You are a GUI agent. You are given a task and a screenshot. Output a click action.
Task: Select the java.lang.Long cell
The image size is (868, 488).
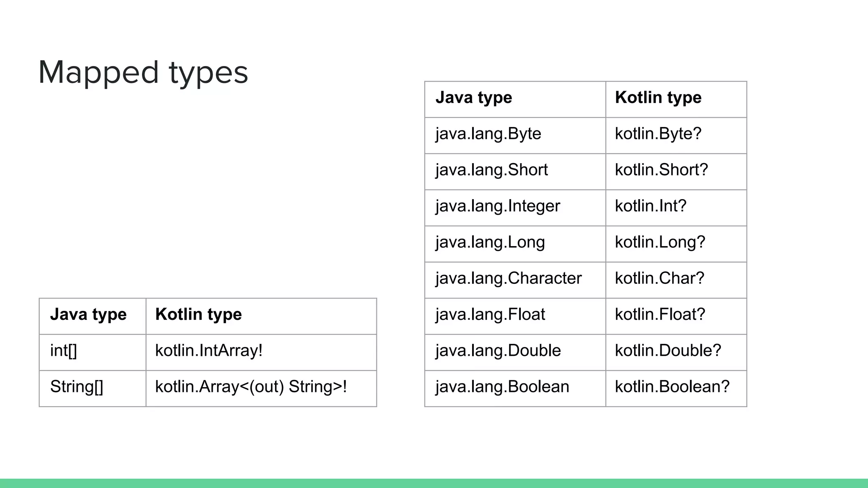(490, 242)
